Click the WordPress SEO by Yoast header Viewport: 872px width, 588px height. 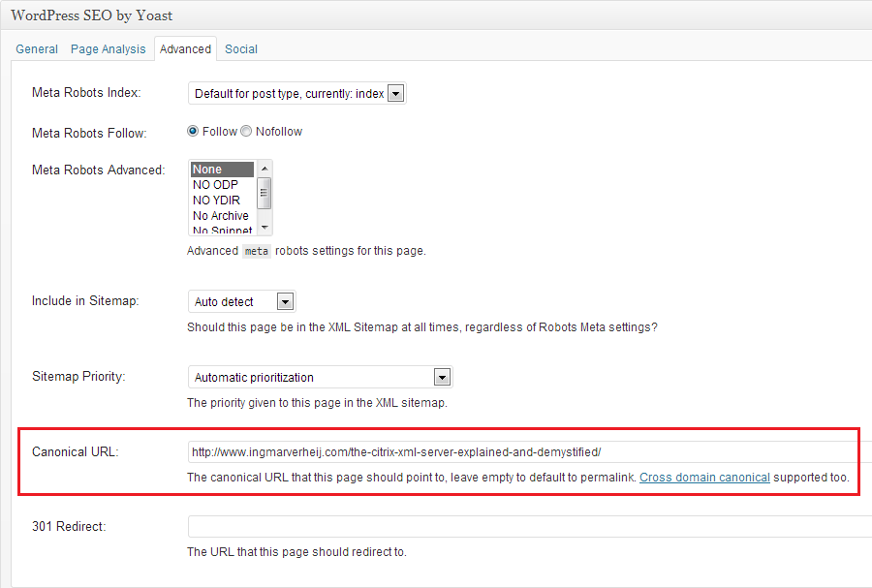[92, 16]
